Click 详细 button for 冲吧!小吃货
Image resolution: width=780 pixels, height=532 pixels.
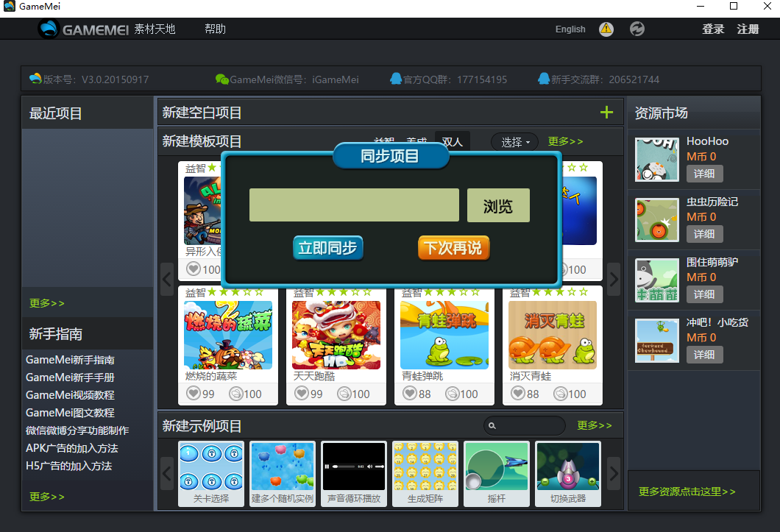click(704, 355)
